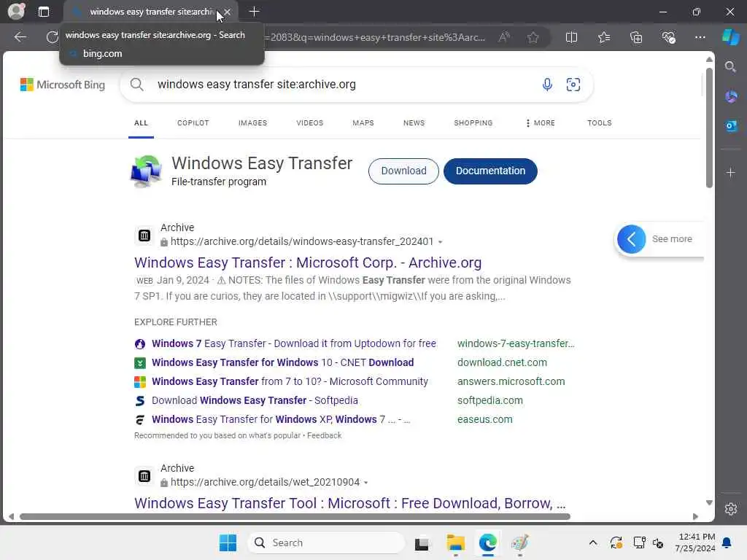Open Windows 7 Easy Transfer Uptodown link
Image resolution: width=747 pixels, height=560 pixels.
293,344
